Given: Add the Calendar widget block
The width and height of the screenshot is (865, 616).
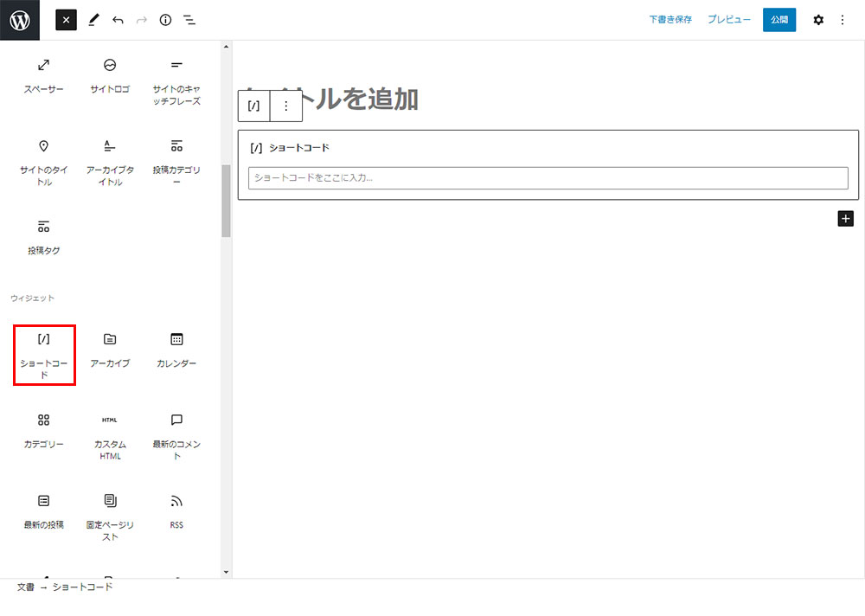Looking at the screenshot, I should [176, 350].
